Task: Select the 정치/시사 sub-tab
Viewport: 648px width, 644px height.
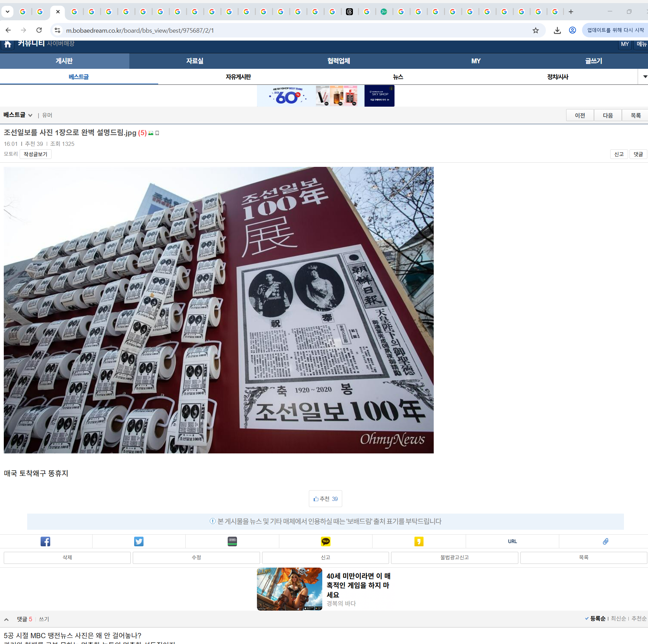Action: coord(558,77)
